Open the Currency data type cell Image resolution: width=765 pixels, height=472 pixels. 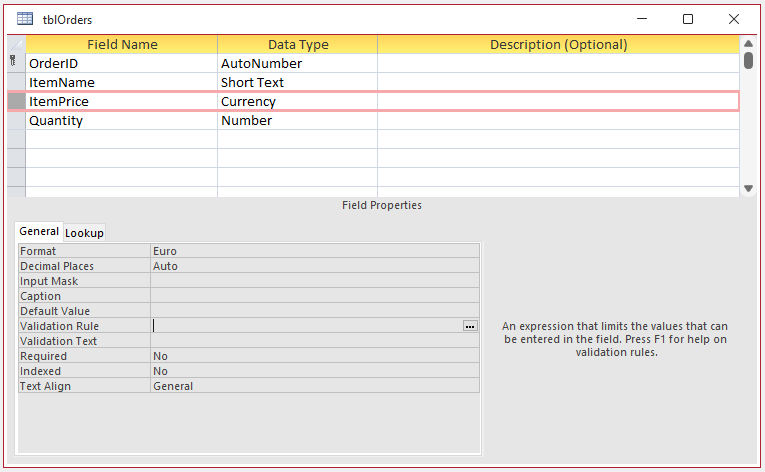coord(298,102)
